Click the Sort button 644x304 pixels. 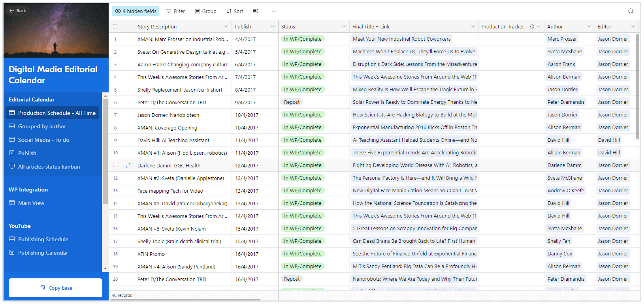point(235,11)
